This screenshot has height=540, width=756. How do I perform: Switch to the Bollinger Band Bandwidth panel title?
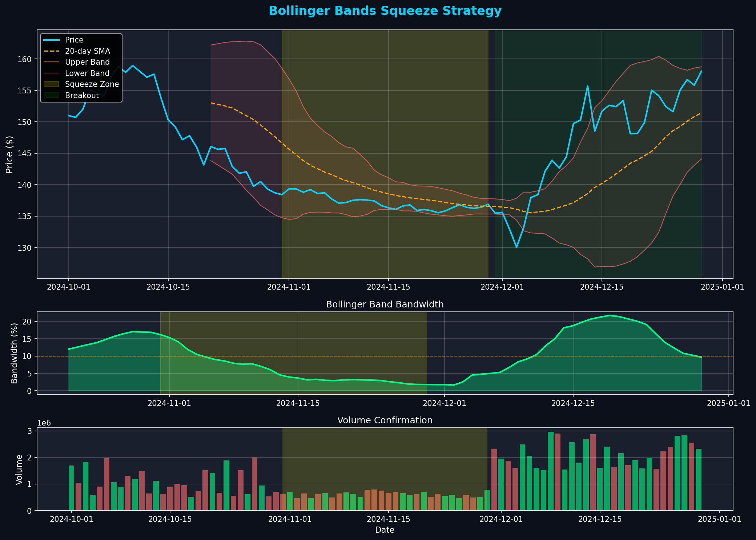coord(385,304)
